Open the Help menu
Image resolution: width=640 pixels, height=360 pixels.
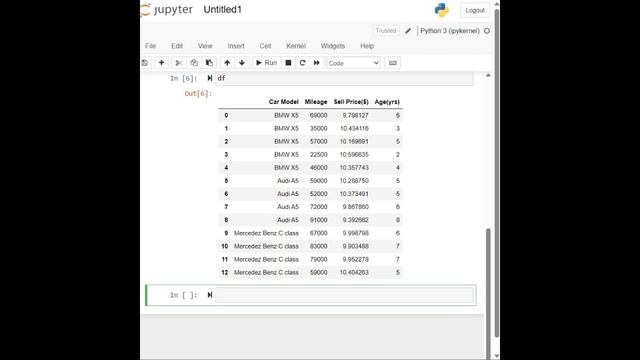(x=367, y=46)
